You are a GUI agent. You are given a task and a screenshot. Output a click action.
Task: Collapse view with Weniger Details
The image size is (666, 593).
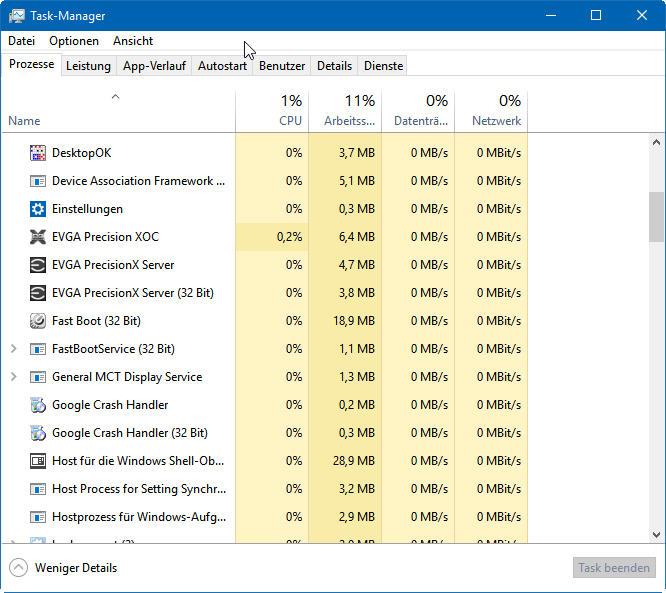(x=64, y=567)
